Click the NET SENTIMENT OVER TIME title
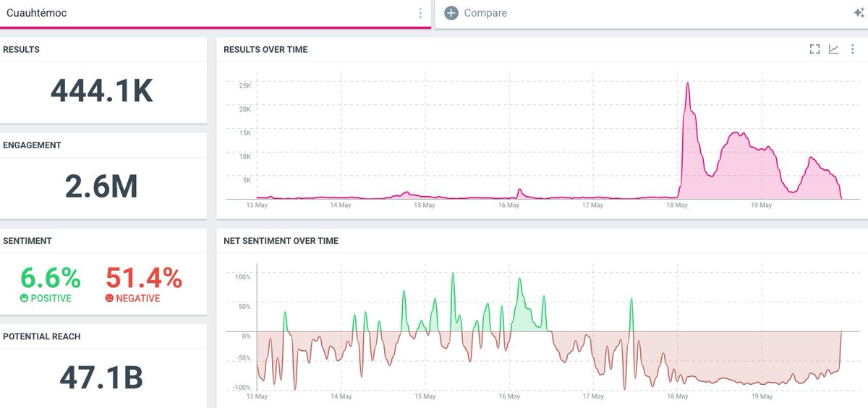This screenshot has height=408, width=868. [x=281, y=241]
